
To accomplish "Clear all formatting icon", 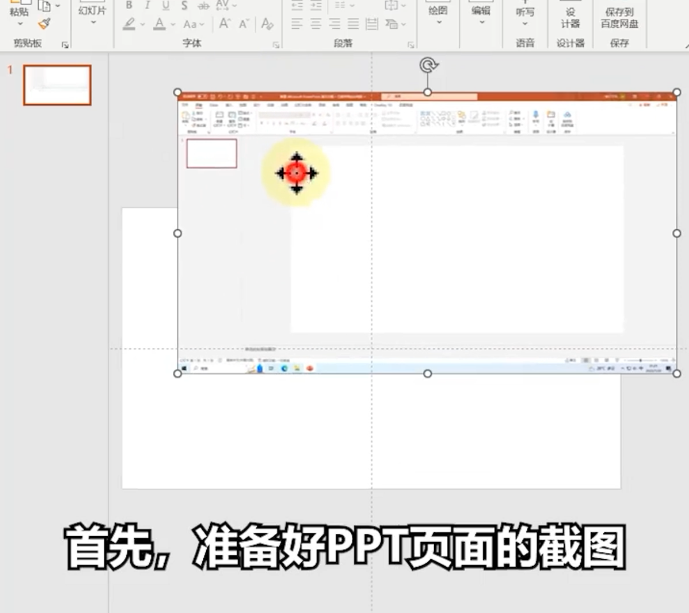I will [x=267, y=24].
